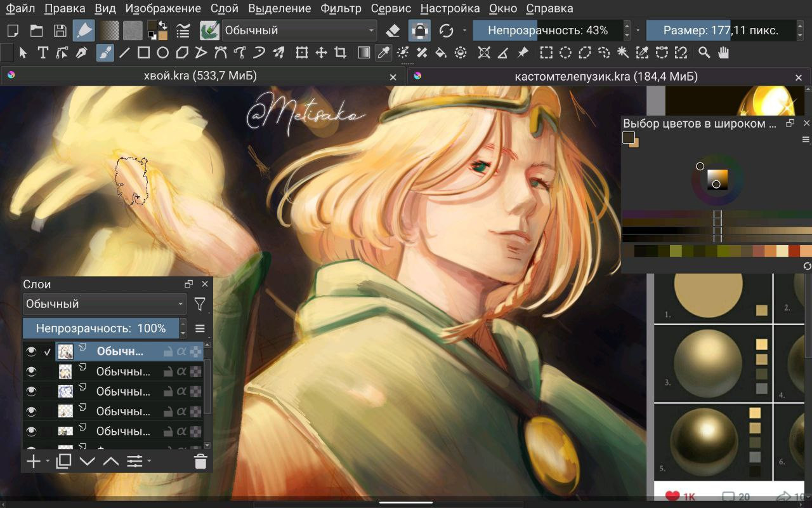Hide the highlighted top layer
This screenshot has width=812, height=508.
tap(30, 351)
